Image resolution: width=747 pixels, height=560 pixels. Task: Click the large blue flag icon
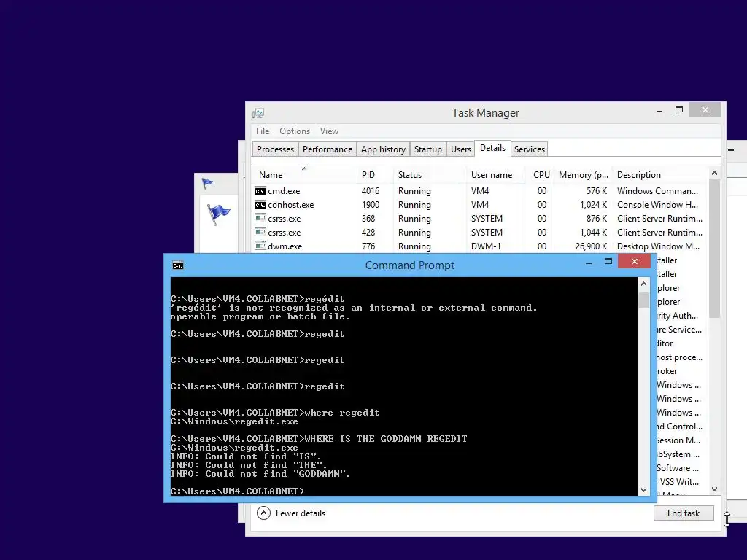point(218,214)
